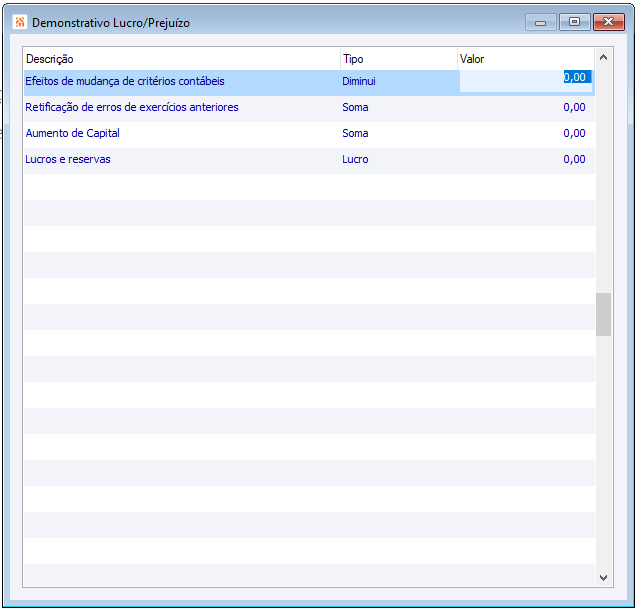Click the vertical scrollbar thumb
Image resolution: width=637 pixels, height=608 pixels.
603,314
